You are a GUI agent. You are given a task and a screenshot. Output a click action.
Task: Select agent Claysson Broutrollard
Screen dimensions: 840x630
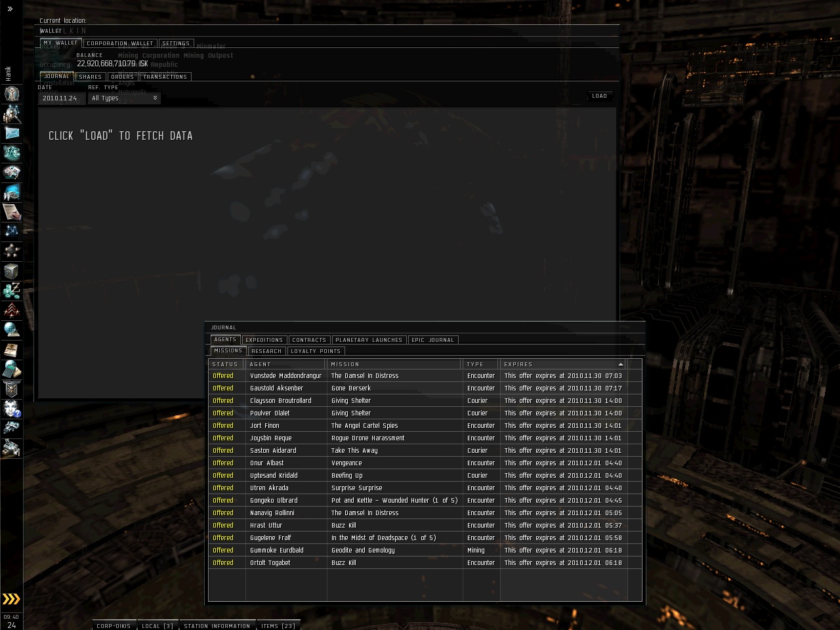(x=425, y=401)
